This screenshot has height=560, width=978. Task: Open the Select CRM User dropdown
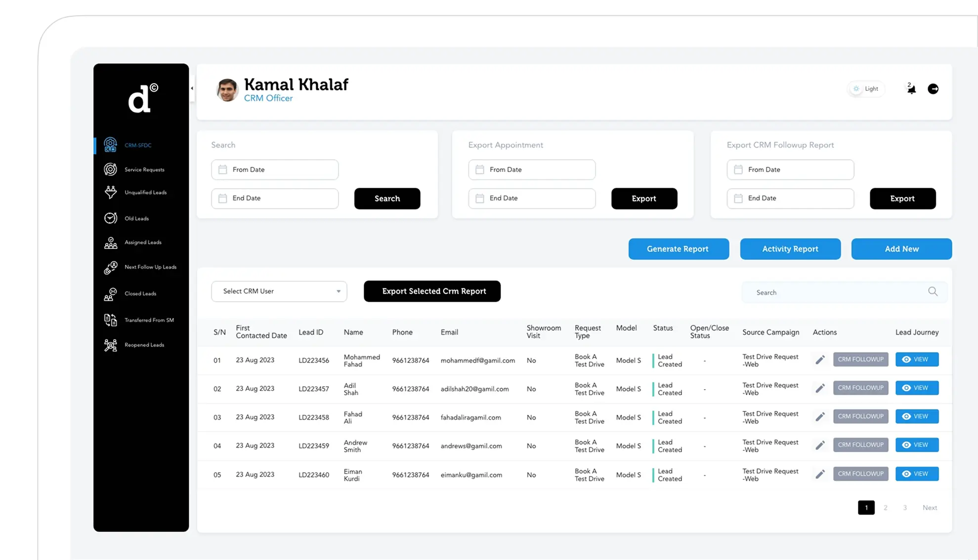[x=279, y=291]
